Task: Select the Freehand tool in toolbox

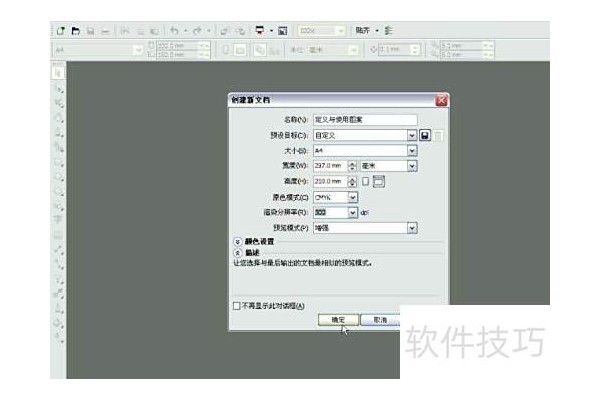Action: [x=59, y=133]
